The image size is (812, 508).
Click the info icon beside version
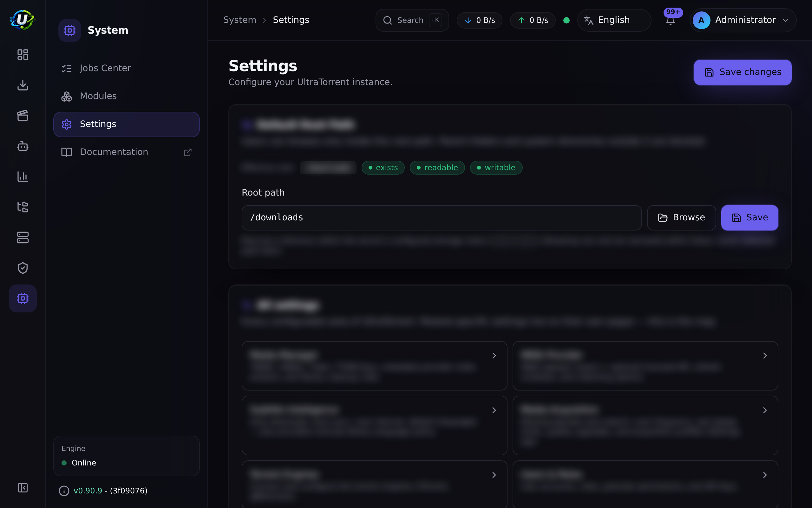(64, 491)
